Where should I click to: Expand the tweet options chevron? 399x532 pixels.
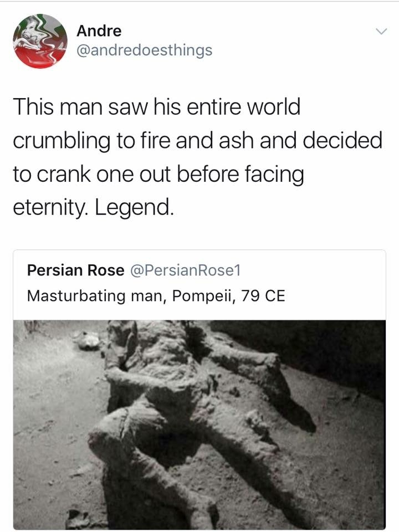point(381,32)
